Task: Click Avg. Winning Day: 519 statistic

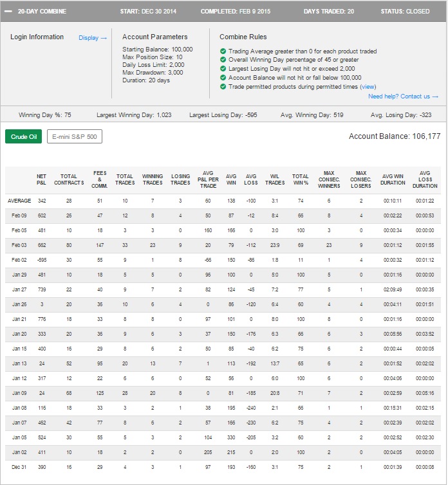Action: click(x=312, y=115)
